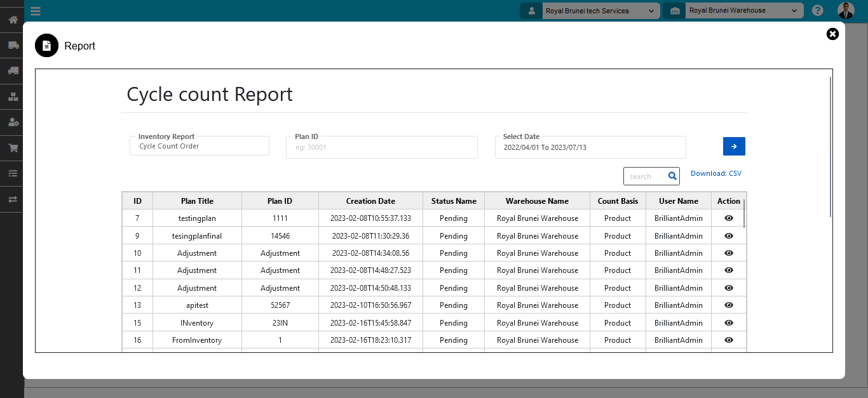Screen dimensions: 868x398
Task: Sort by Creation Date column header
Action: pyautogui.click(x=370, y=201)
